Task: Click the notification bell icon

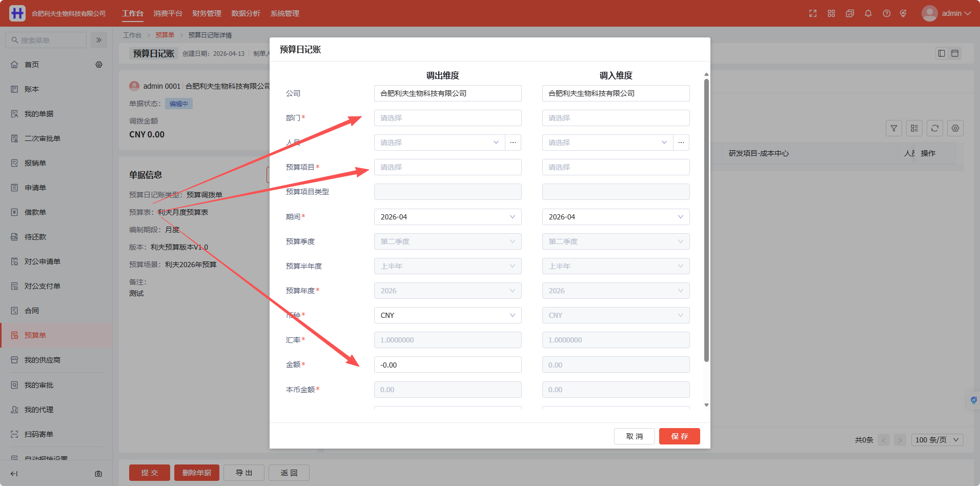Action: click(x=868, y=13)
